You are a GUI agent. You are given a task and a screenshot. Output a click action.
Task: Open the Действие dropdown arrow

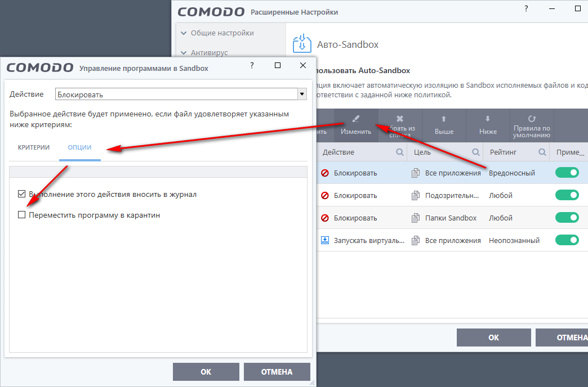click(302, 94)
